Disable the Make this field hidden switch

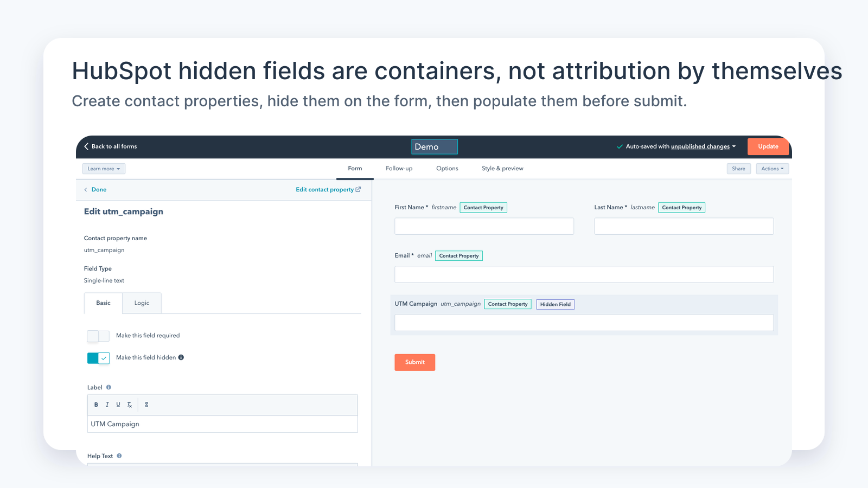pyautogui.click(x=98, y=358)
